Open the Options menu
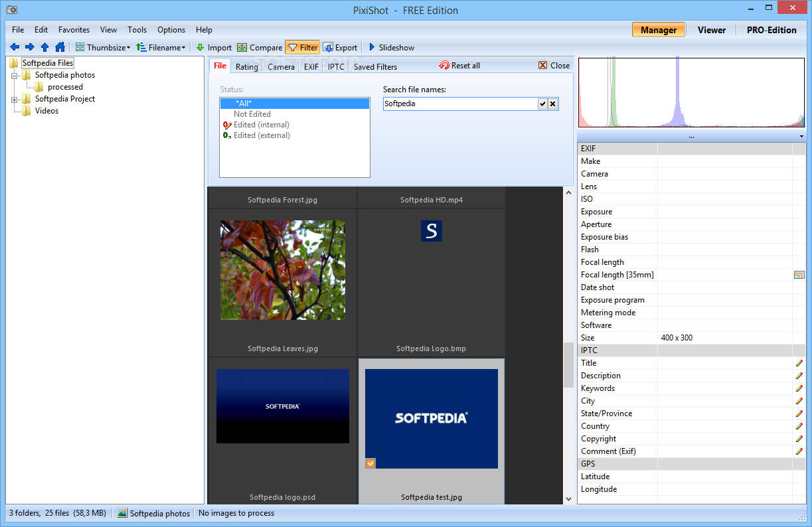The image size is (812, 527). click(x=171, y=30)
